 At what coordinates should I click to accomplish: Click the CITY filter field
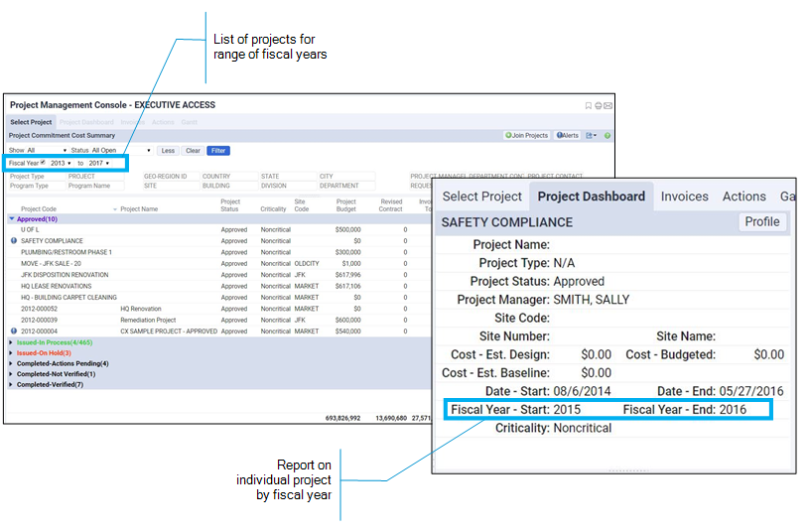[x=346, y=177]
